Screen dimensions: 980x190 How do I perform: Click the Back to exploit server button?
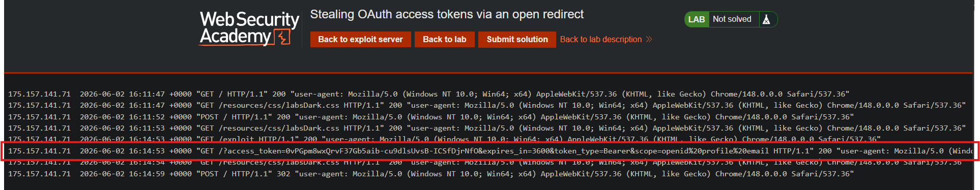360,39
